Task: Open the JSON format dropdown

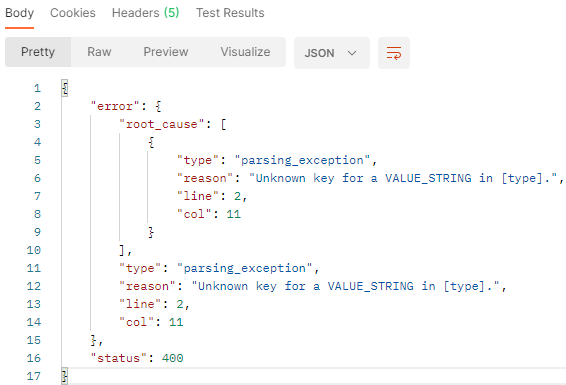Action: [332, 53]
